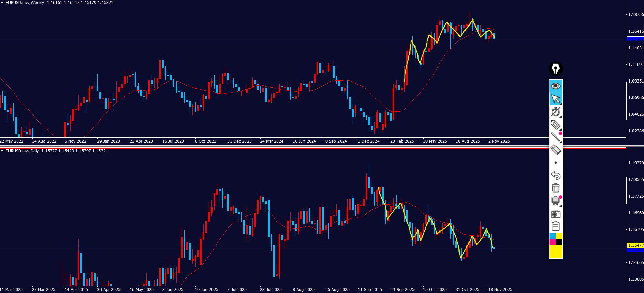Choose the cyan color swatch

point(552,236)
